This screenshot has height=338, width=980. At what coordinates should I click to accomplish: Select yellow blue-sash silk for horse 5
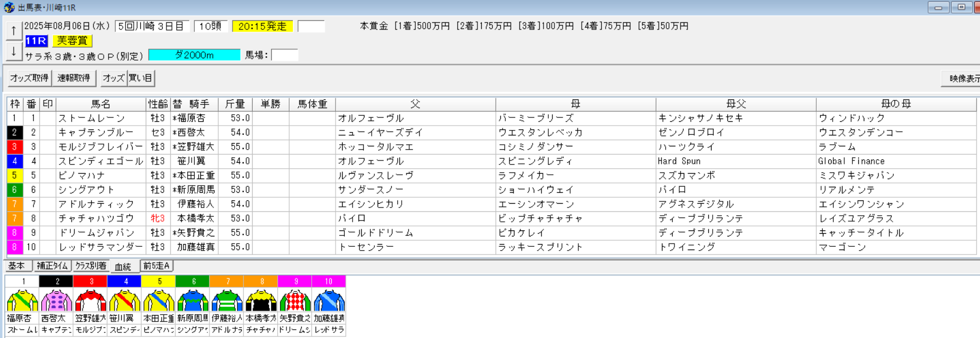tap(158, 301)
